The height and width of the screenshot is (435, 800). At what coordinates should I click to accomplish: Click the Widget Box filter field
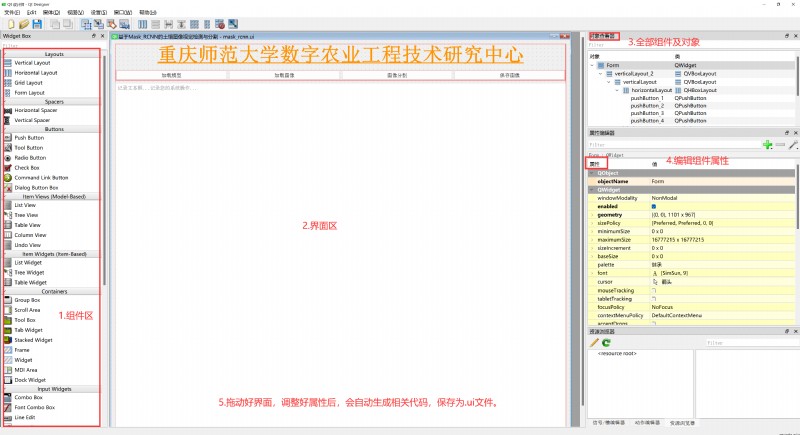(52, 46)
